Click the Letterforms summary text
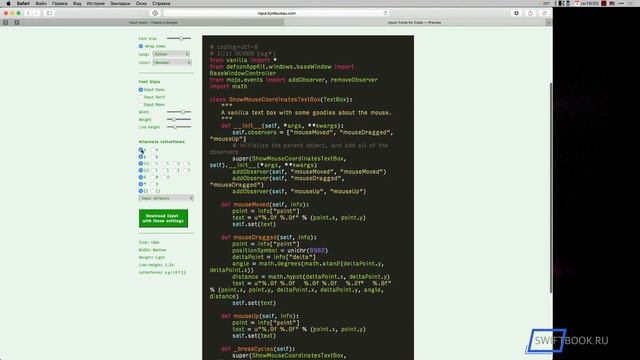Image resolution: width=640 pixels, height=360 pixels. pyautogui.click(x=162, y=272)
